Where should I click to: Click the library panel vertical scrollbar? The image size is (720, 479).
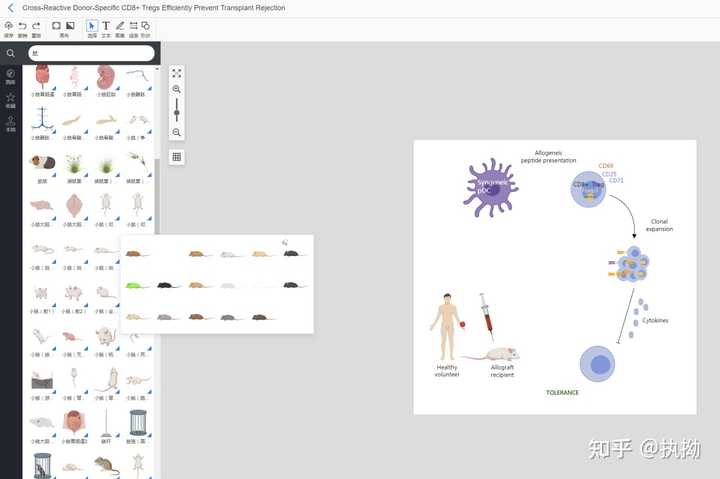coord(157,197)
